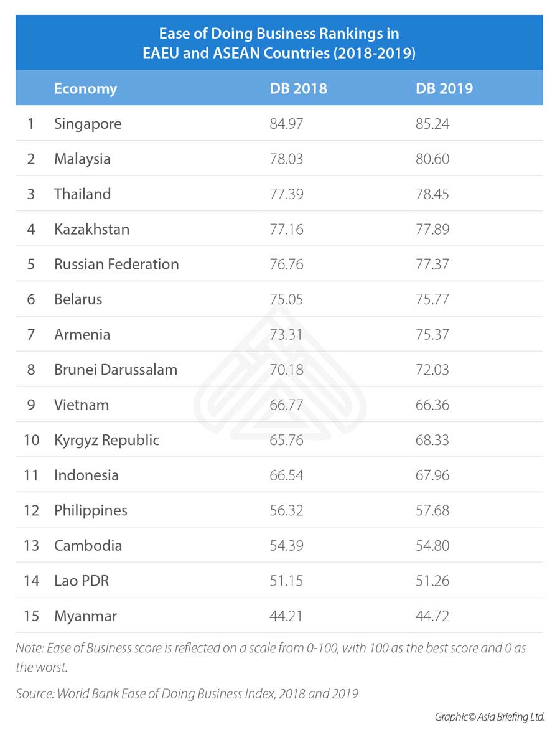Click the World Bank source line
This screenshot has height=740, width=560.
[187, 693]
